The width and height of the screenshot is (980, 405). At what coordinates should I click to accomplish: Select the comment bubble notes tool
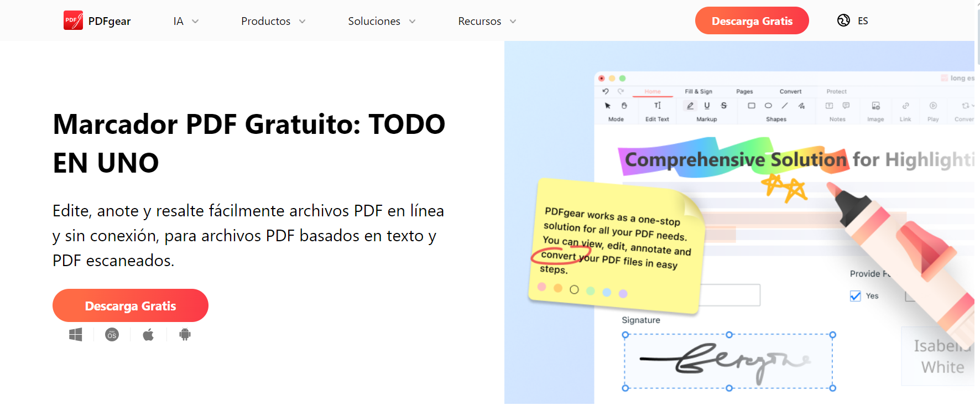pyautogui.click(x=846, y=106)
